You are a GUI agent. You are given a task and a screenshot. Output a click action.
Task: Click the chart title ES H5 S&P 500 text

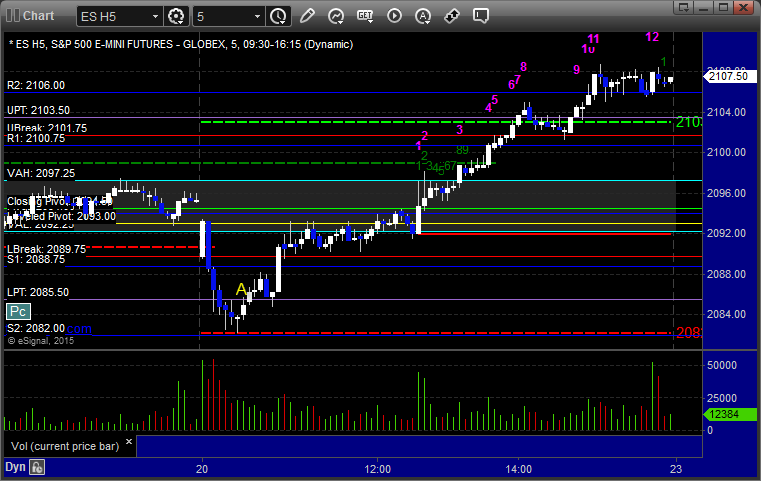tap(181, 44)
